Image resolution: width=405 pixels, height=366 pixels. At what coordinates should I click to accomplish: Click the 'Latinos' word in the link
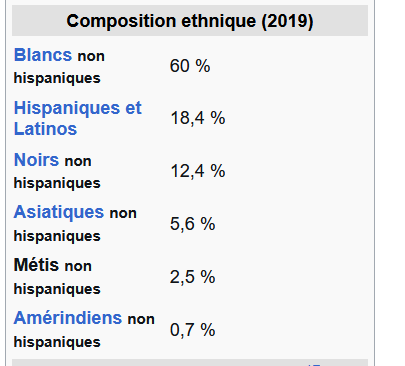pos(45,129)
